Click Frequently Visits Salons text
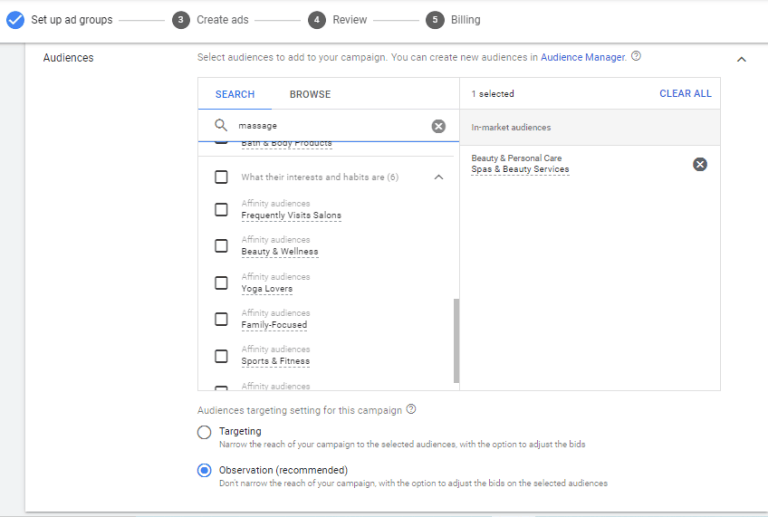This screenshot has height=517, width=768. click(x=291, y=215)
